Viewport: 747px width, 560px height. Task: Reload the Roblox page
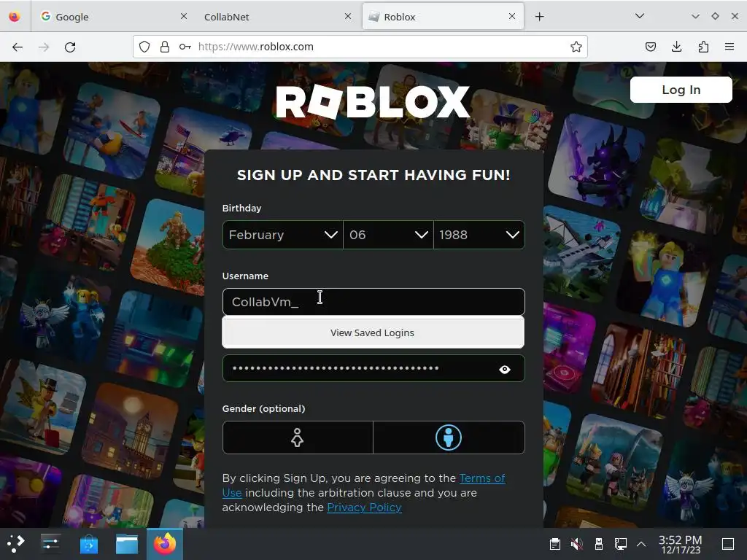coord(70,47)
